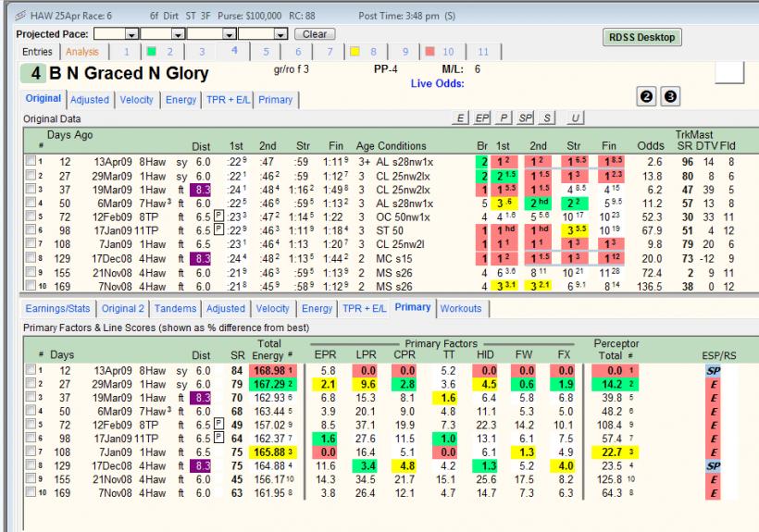Switch to the Original 2 tab

[123, 309]
